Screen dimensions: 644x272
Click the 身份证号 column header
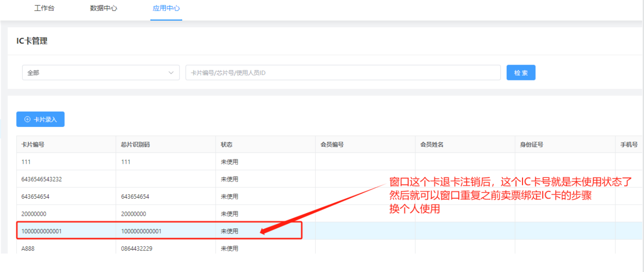point(531,145)
